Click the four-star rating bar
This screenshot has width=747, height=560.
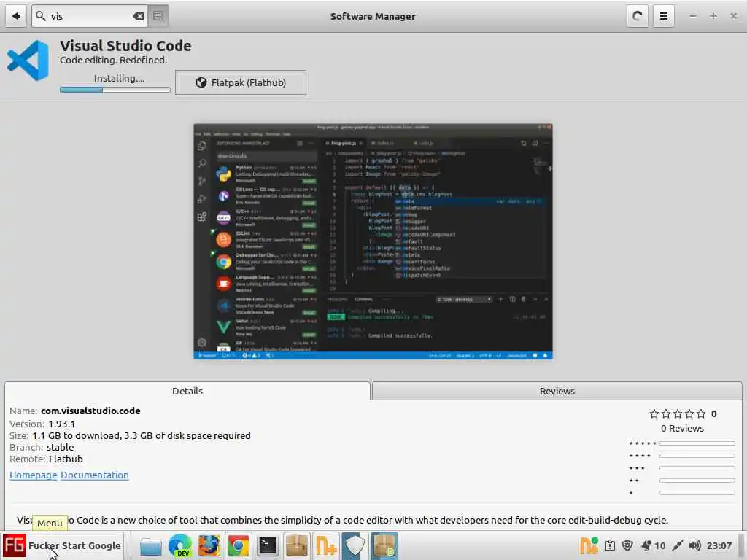tap(697, 456)
